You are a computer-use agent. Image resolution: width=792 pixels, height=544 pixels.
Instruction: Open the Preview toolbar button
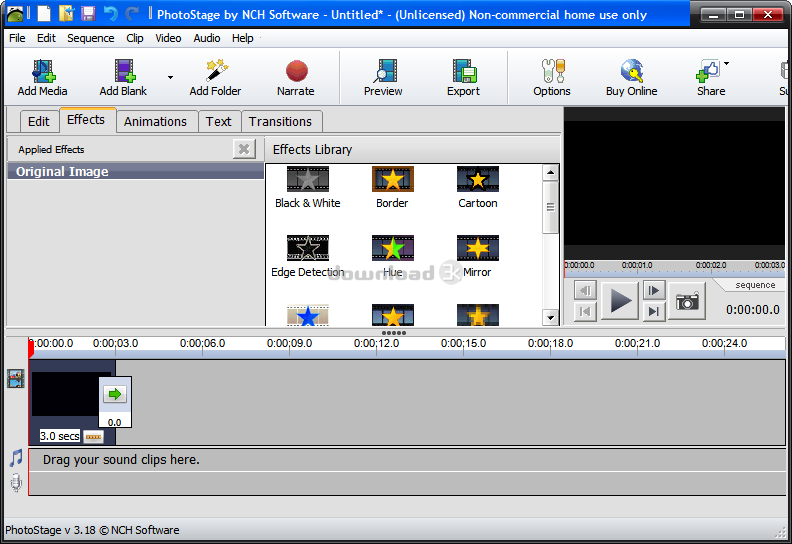tap(383, 77)
